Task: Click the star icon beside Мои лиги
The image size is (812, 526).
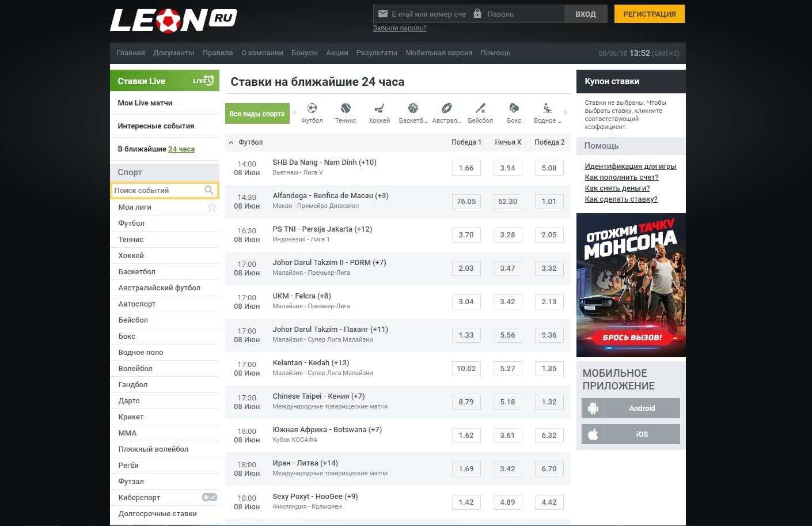Action: tap(212, 207)
